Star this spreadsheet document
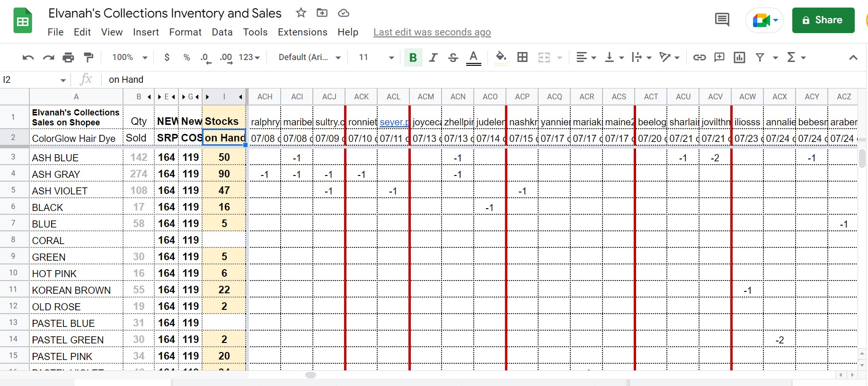 (301, 13)
